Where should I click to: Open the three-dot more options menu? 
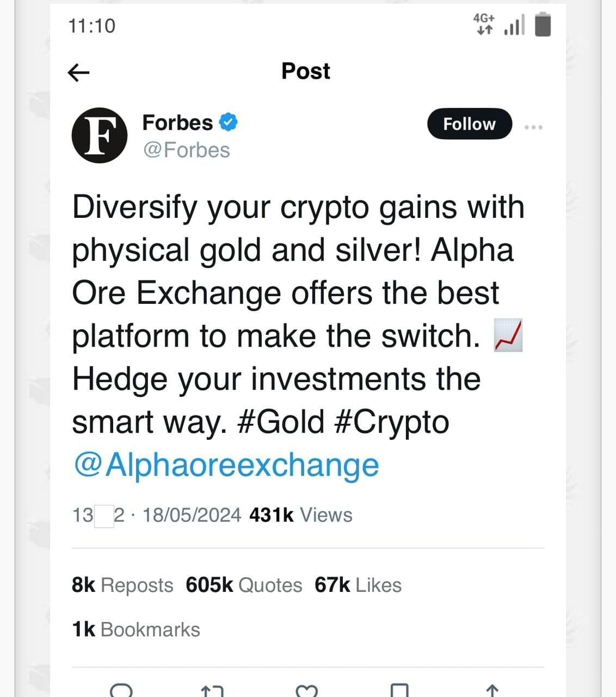click(x=533, y=127)
